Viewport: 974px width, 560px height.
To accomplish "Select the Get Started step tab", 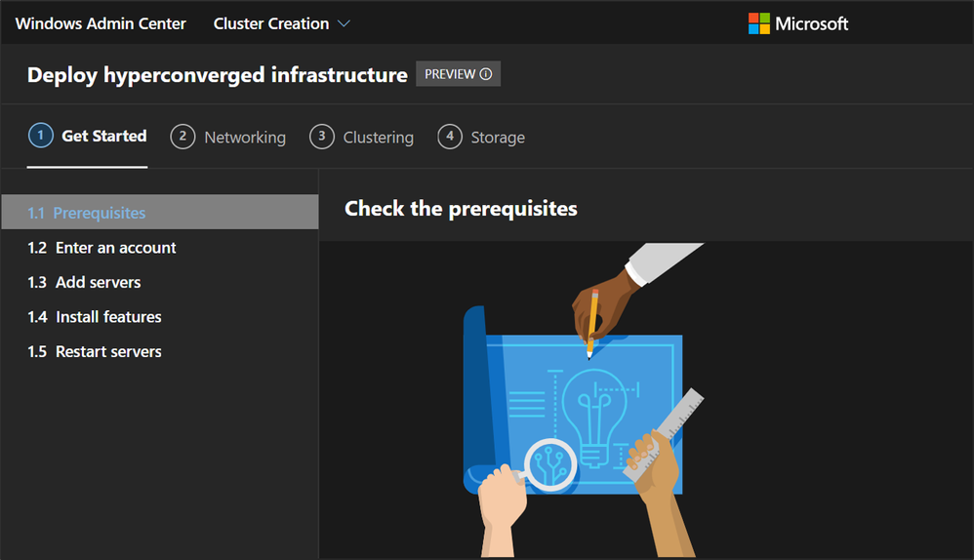I will 103,137.
